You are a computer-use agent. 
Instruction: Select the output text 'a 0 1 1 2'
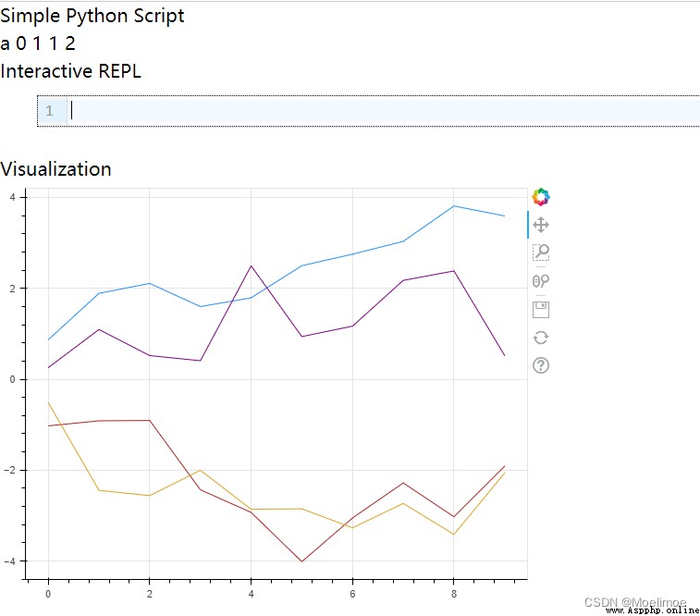point(38,43)
